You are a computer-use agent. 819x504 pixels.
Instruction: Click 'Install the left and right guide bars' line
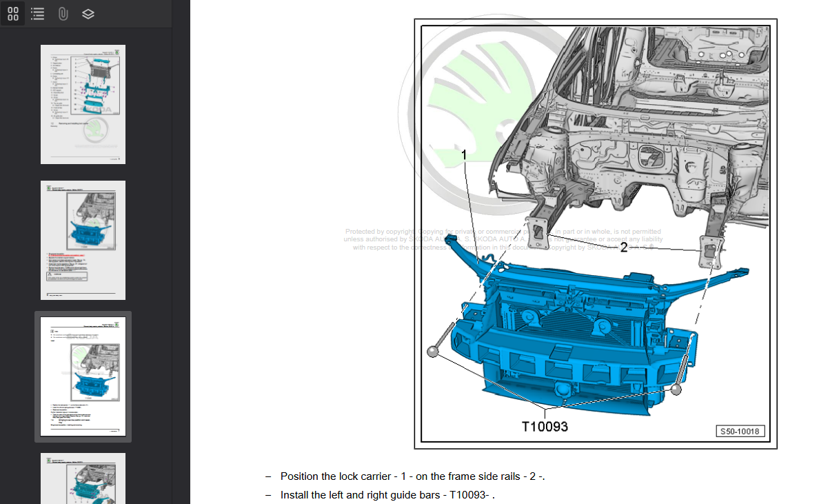387,495
